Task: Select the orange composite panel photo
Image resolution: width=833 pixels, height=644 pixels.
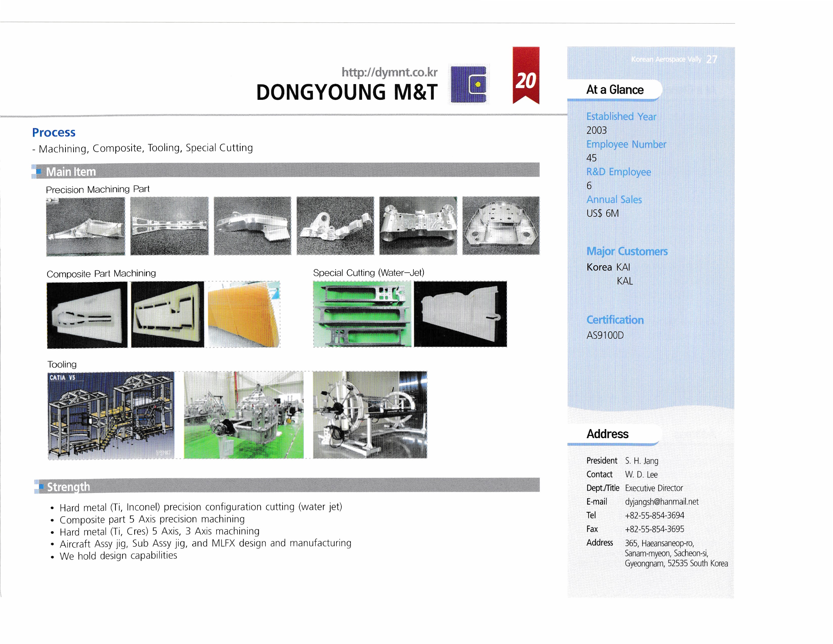Action: (243, 314)
